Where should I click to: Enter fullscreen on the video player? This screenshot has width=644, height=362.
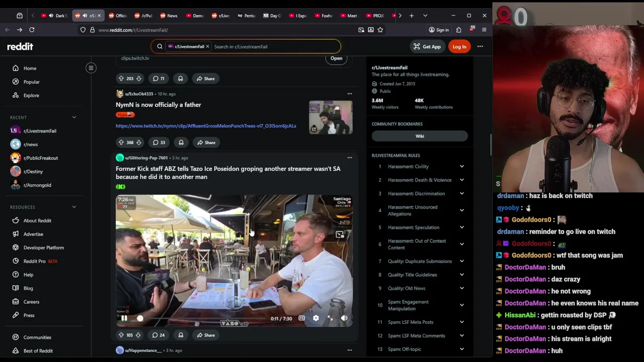(x=330, y=318)
